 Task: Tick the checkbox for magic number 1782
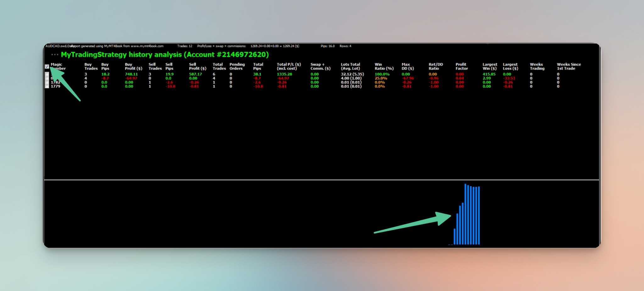(x=47, y=82)
